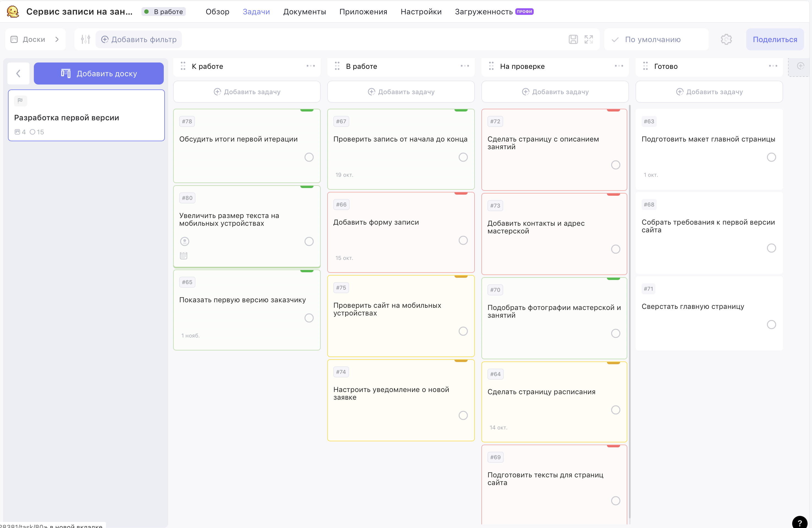Click the Поделиться button
The image size is (812, 528).
coord(775,40)
